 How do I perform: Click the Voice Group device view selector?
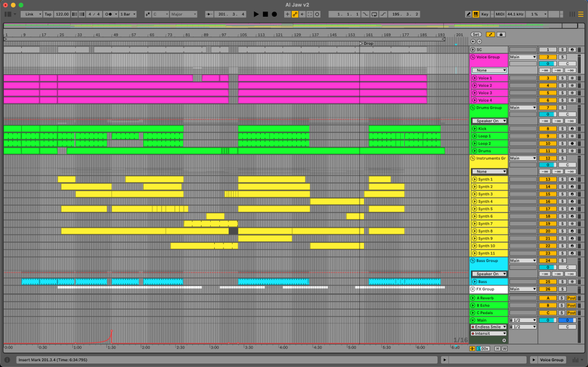click(x=551, y=360)
